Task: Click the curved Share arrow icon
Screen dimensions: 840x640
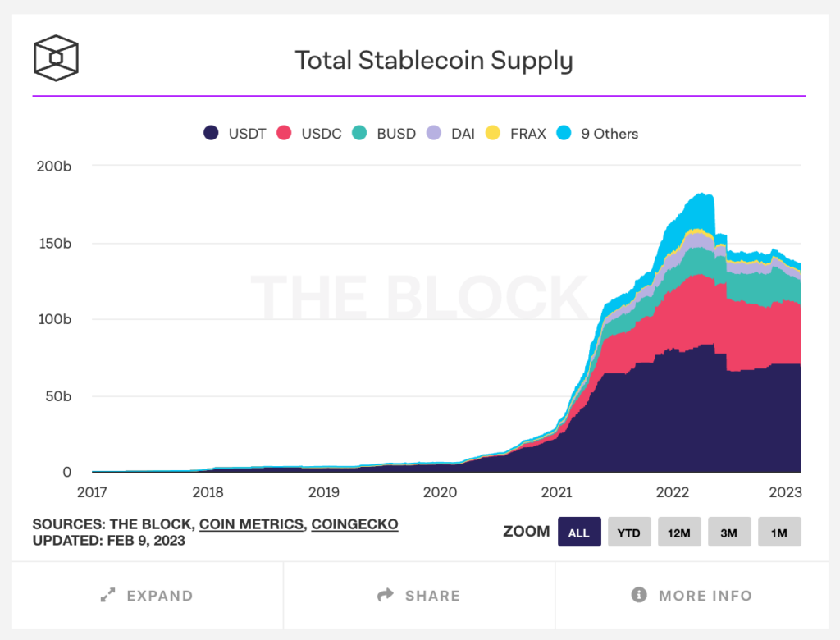Action: point(385,595)
